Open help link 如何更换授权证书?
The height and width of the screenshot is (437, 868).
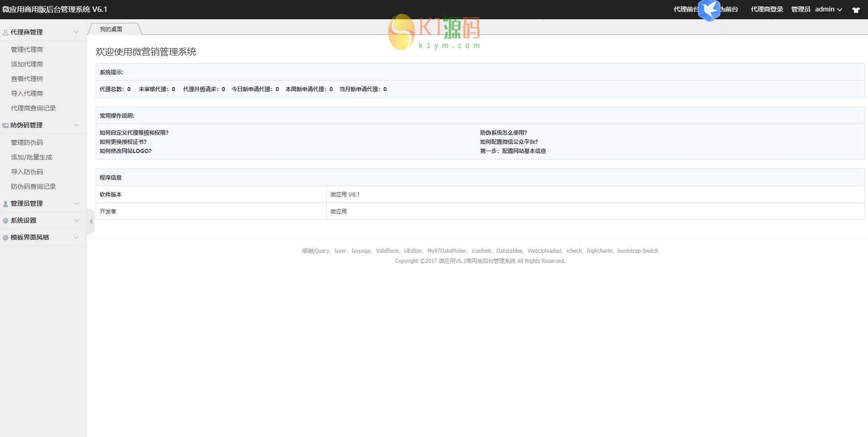click(x=123, y=142)
